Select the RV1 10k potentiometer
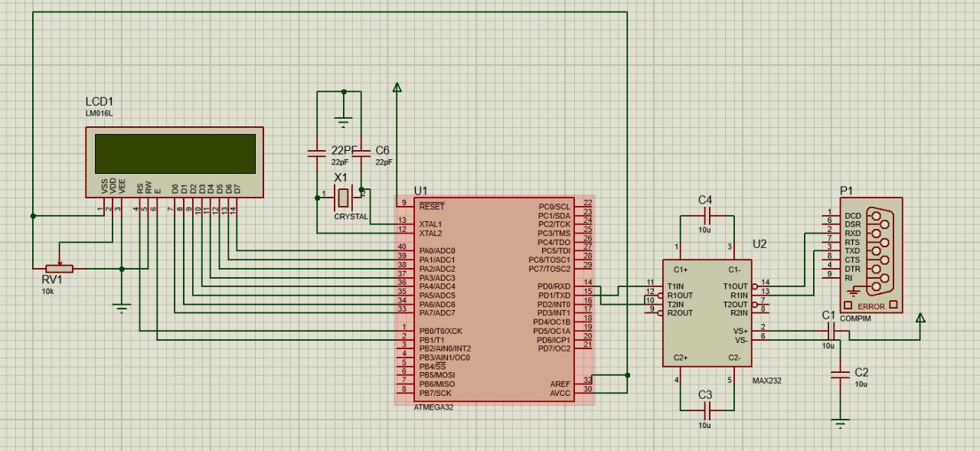 pos(59,268)
